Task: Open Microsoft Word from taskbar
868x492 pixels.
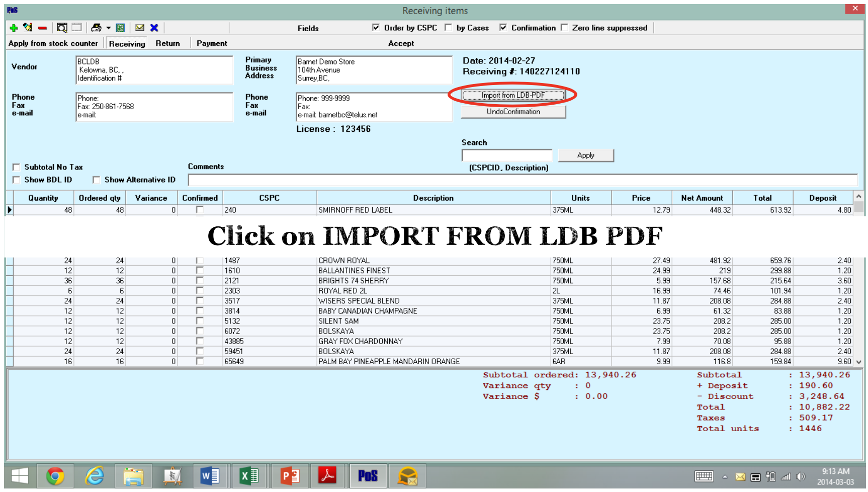Action: pos(210,476)
